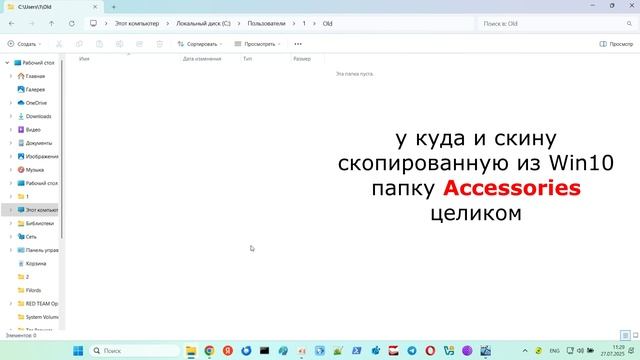The height and width of the screenshot is (360, 640).
Task: Sort by the Имя column header
Action: point(84,59)
